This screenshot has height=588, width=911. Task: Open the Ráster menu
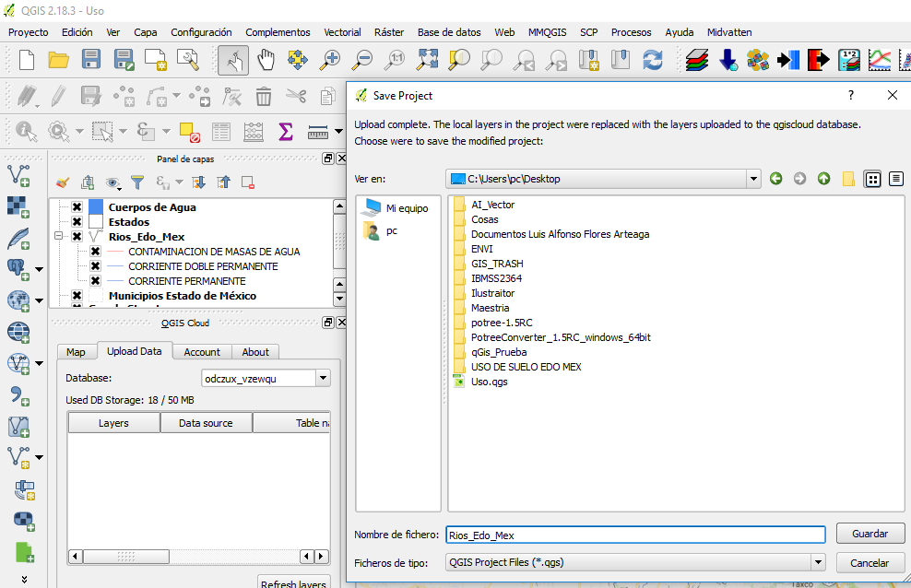pos(389,32)
